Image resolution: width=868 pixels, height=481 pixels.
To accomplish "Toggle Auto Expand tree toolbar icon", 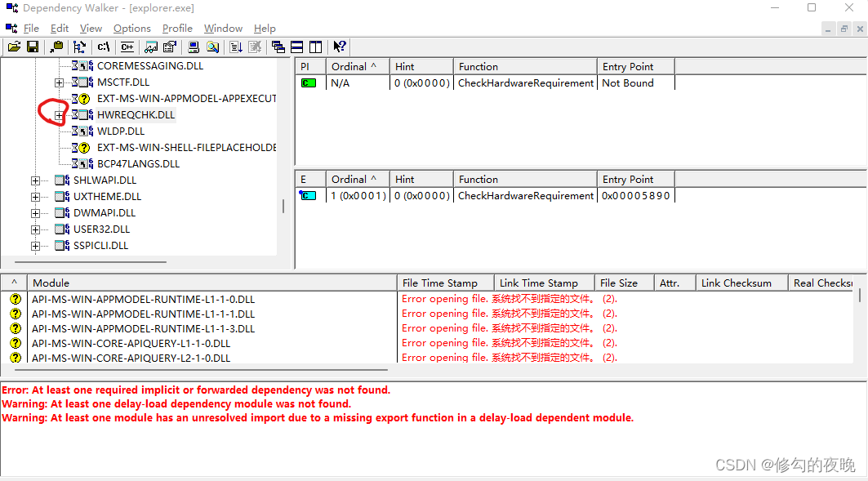I will 80,47.
